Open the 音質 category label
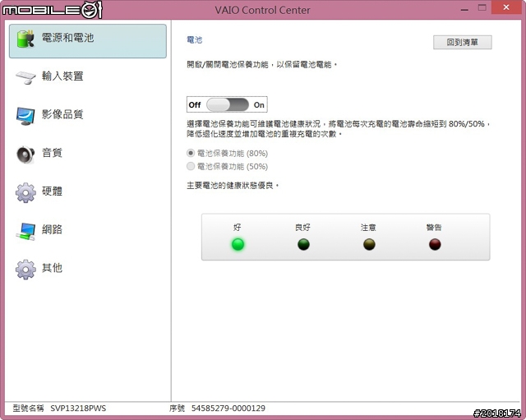The image size is (526, 420). click(x=52, y=153)
